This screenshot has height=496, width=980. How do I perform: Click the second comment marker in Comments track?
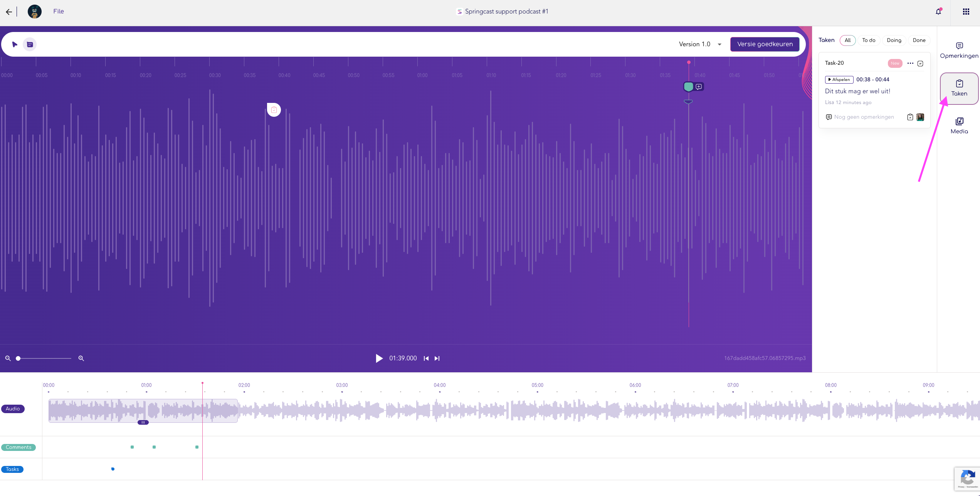(x=154, y=447)
